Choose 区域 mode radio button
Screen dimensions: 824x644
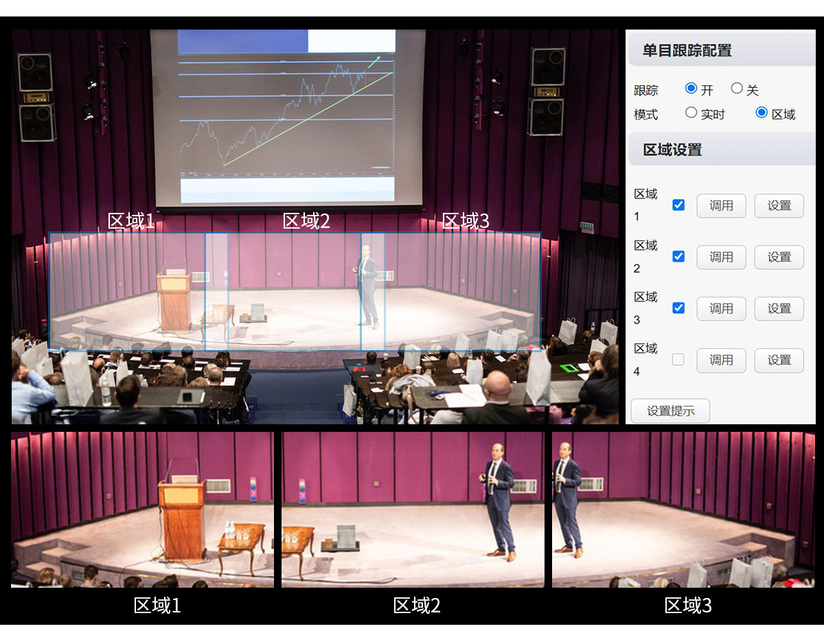pos(762,113)
